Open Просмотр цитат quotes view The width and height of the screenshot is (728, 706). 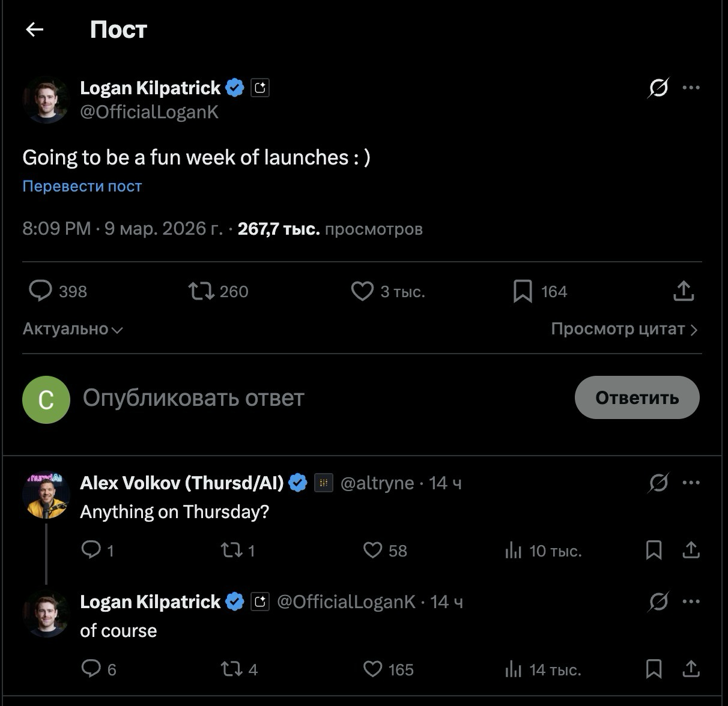pyautogui.click(x=624, y=329)
